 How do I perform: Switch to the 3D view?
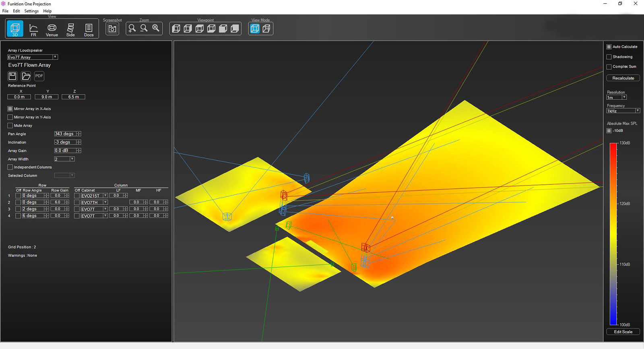[x=15, y=29]
